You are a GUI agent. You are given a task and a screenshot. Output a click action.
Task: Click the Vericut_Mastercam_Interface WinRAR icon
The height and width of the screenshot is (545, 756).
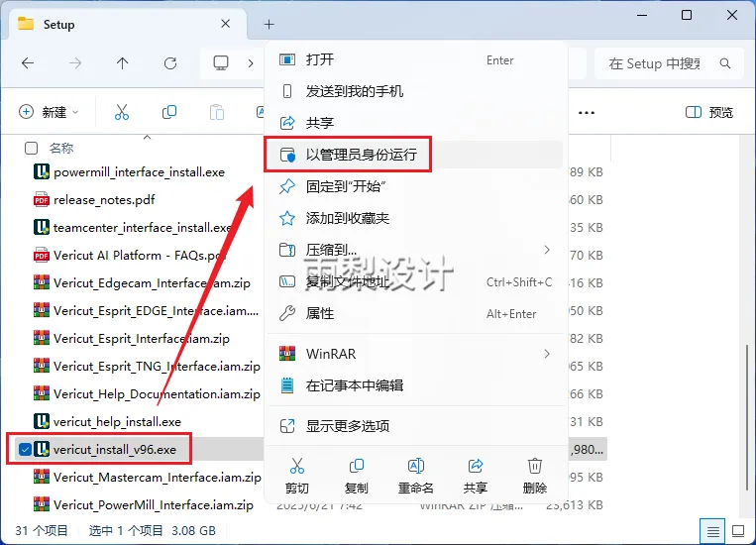[42, 477]
